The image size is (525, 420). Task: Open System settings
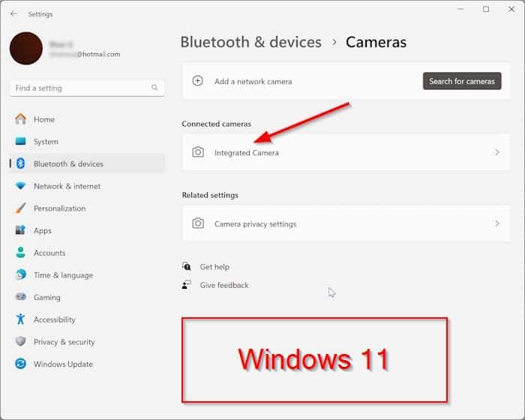pyautogui.click(x=88, y=142)
